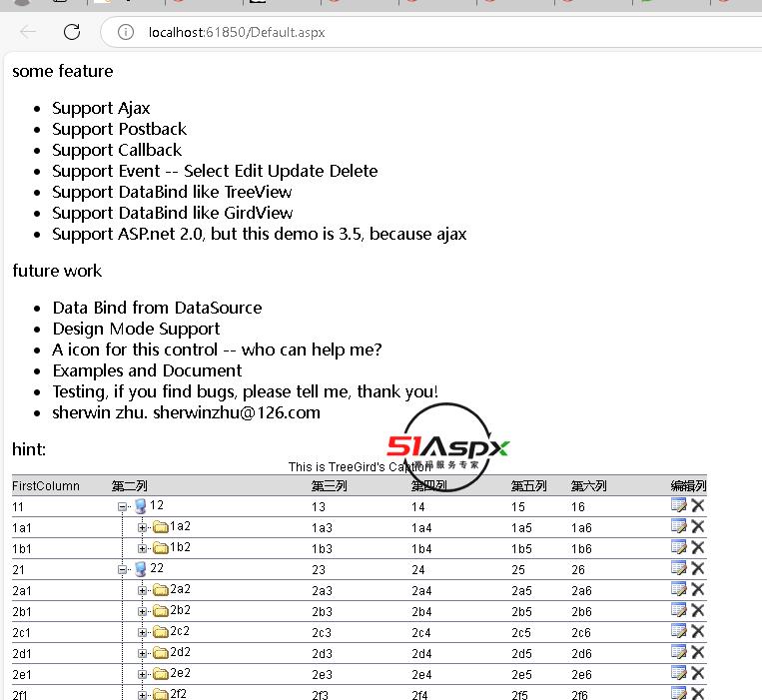
Task: Open the site information icon in address bar
Action: tap(126, 32)
